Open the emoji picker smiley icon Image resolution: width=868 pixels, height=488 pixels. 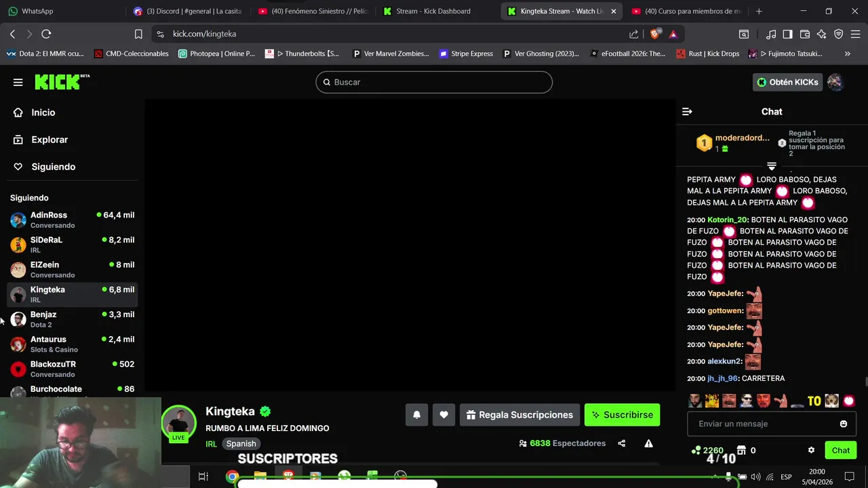[x=844, y=424]
